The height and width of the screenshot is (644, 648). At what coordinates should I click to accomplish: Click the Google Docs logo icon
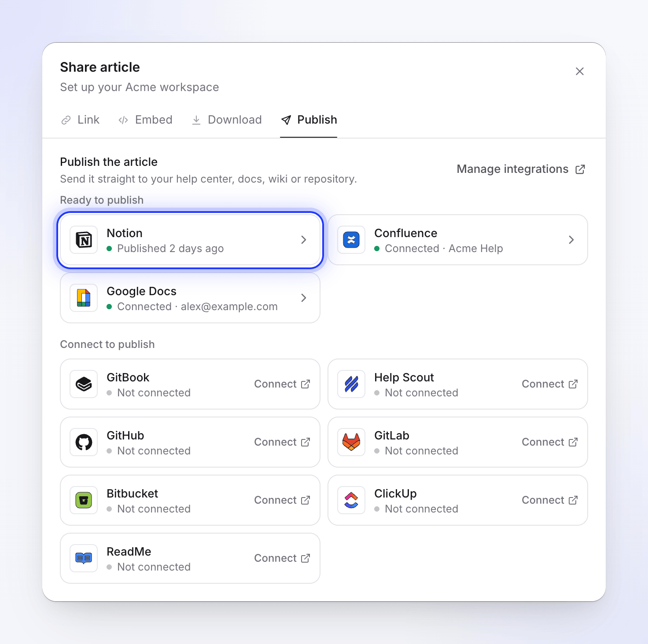[84, 298]
